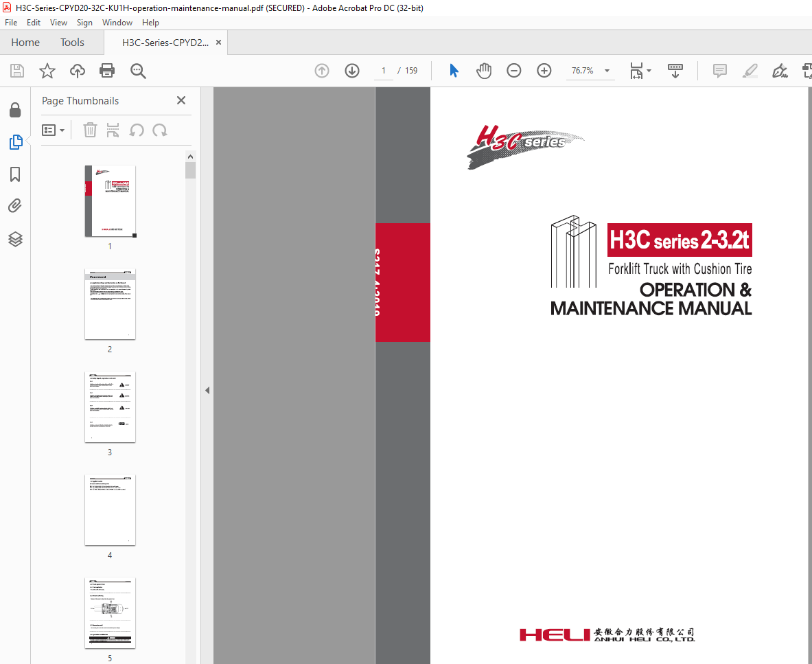Open the Sign menu
The image size is (812, 664).
coord(84,22)
